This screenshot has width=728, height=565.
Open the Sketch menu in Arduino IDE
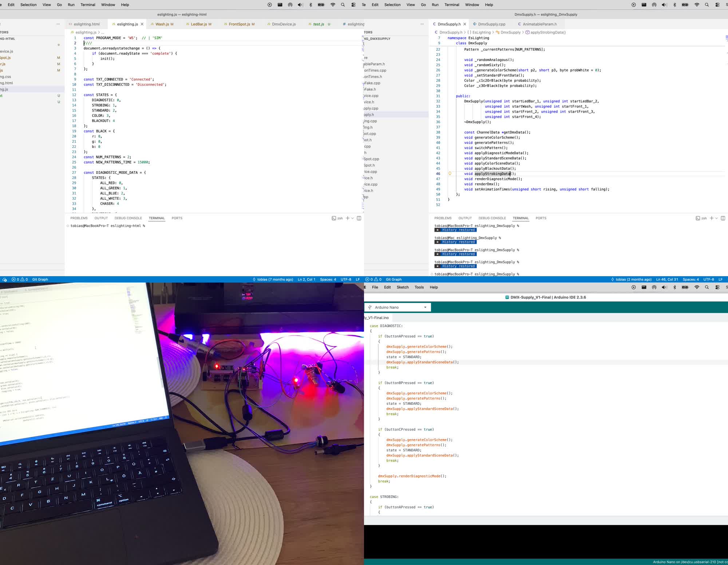[x=402, y=287]
